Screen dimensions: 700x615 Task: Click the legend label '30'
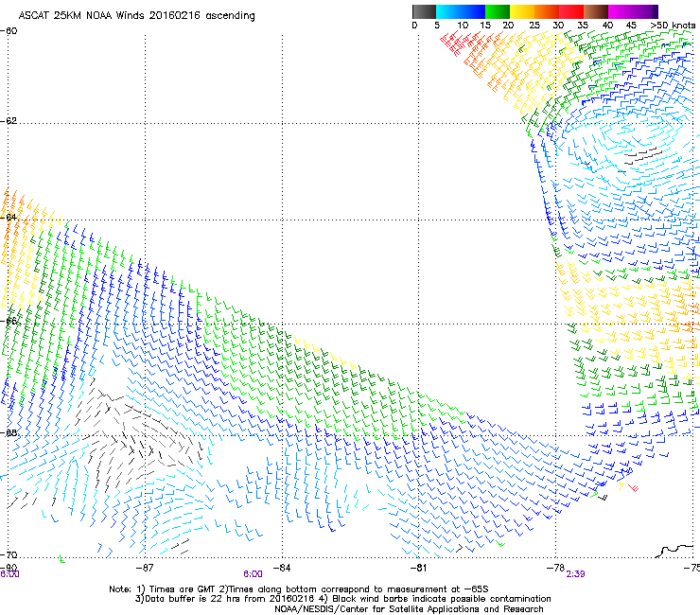[558, 26]
